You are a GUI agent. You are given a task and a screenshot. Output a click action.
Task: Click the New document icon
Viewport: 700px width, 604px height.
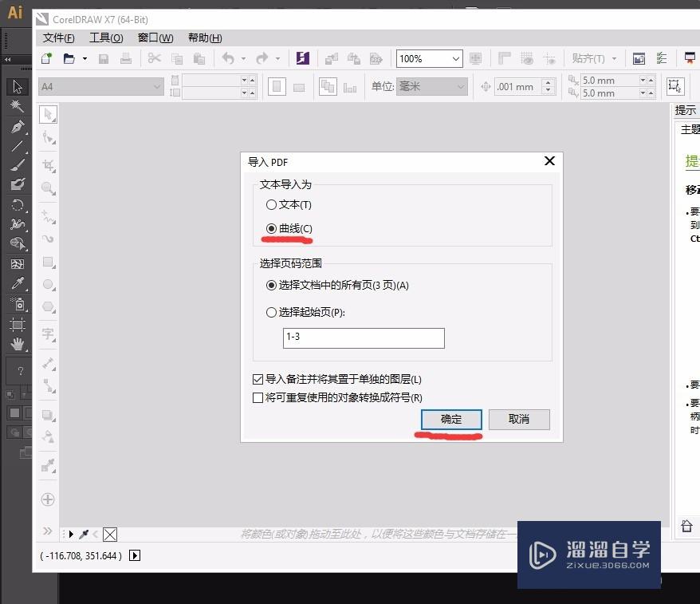coord(46,58)
